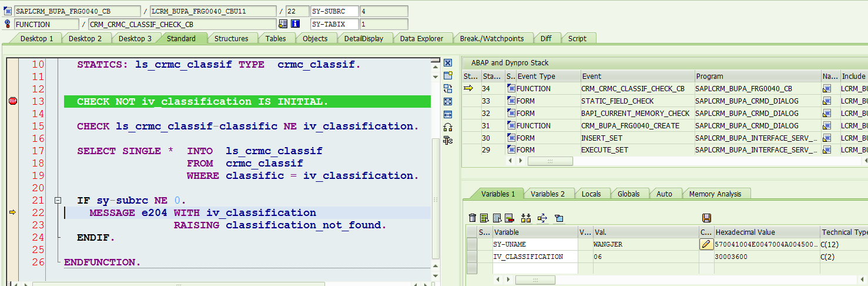Open the Objects tab
The image size is (868, 286).
click(x=315, y=38)
